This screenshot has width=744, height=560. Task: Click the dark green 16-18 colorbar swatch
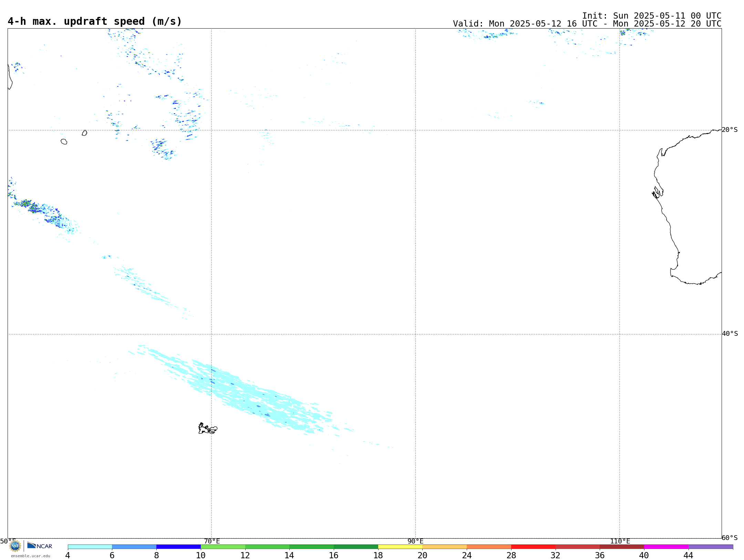356,547
